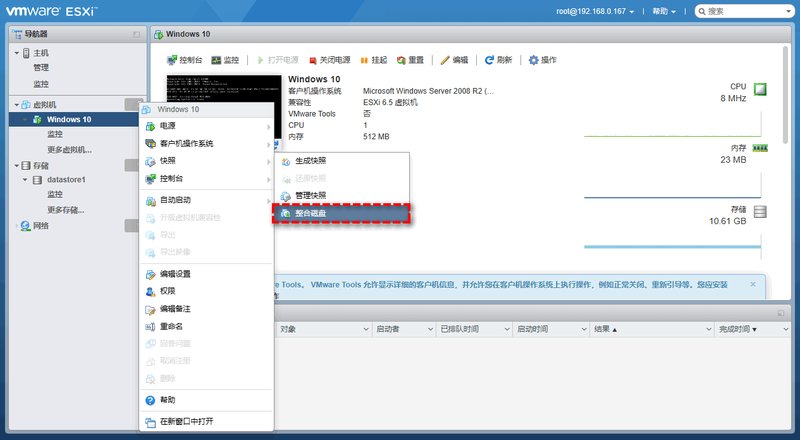This screenshot has height=440, width=800.
Task: Click the 主机 host icon in navigator
Action: (27, 53)
